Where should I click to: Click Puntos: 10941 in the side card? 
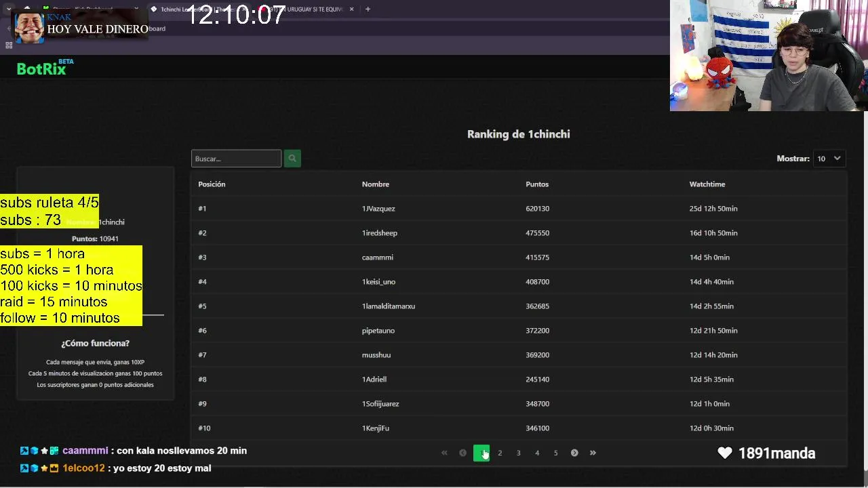tap(95, 239)
